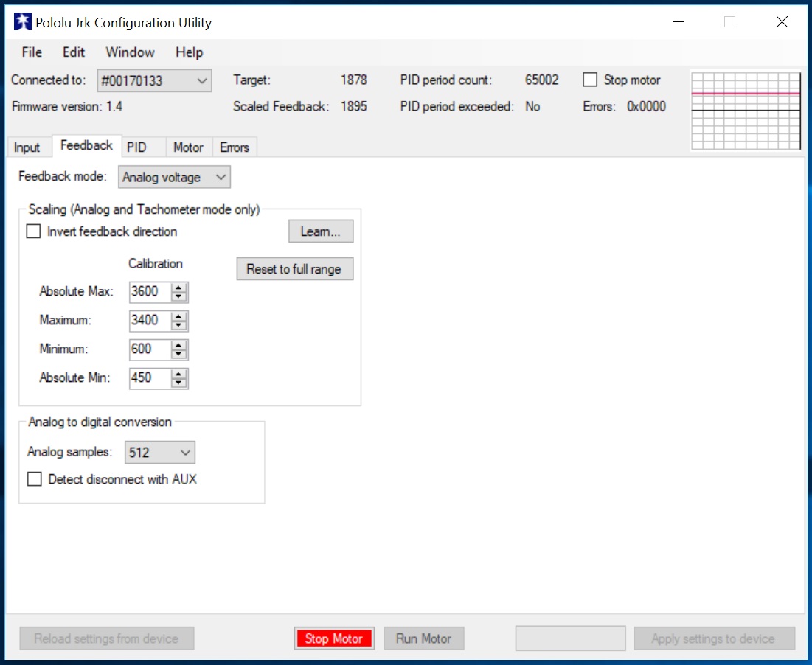Click the PID period exceeded value No
This screenshot has width=812, height=665.
532,107
